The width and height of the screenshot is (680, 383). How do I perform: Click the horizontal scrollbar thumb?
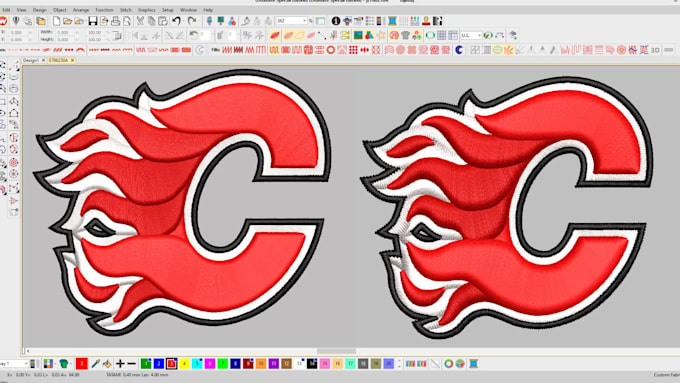(336, 351)
